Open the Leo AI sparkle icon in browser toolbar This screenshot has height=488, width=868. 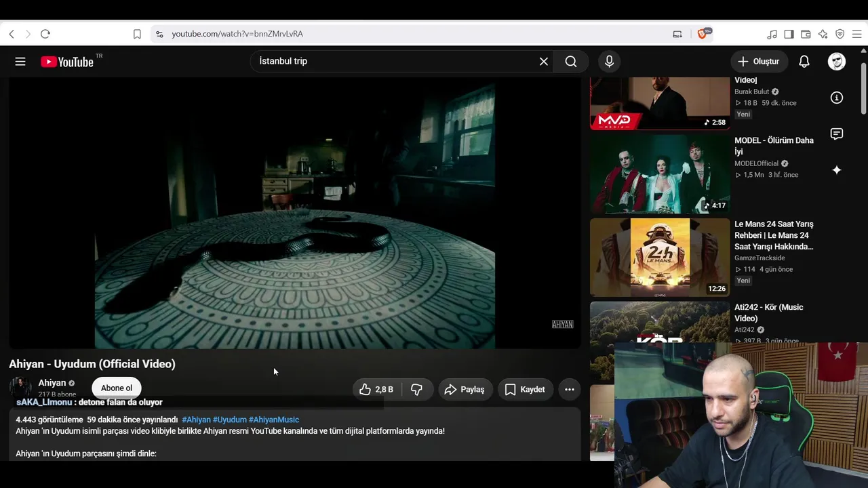tap(823, 34)
